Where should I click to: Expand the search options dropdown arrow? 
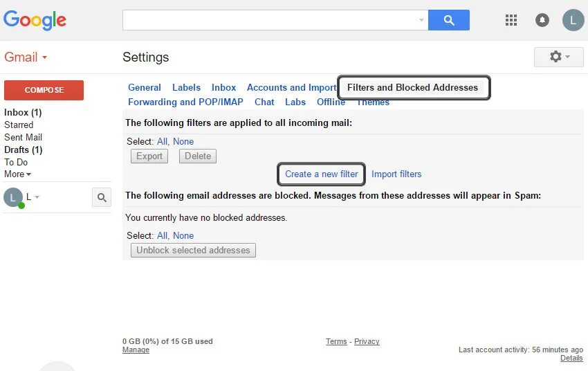pyautogui.click(x=421, y=20)
